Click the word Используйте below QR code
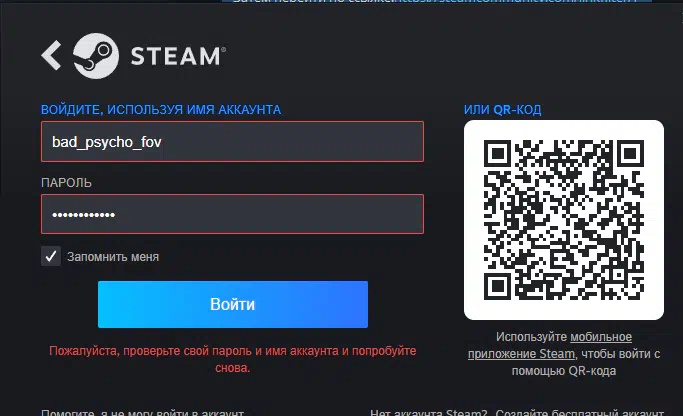Viewport: 683px width, 416px height. point(531,337)
